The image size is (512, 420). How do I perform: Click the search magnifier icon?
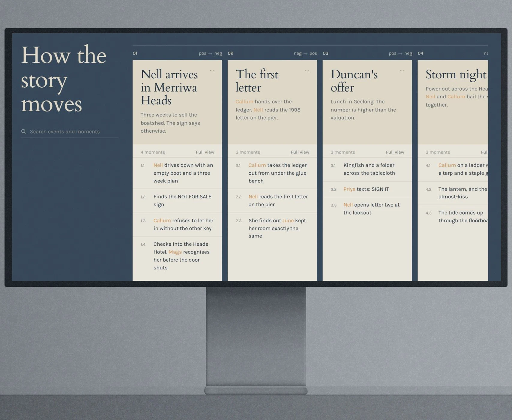23,131
